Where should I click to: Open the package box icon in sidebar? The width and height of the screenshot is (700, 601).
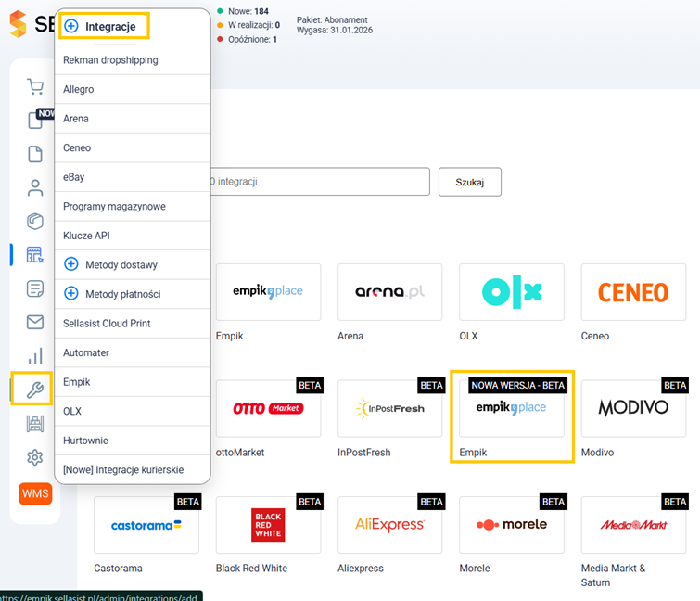(x=35, y=221)
